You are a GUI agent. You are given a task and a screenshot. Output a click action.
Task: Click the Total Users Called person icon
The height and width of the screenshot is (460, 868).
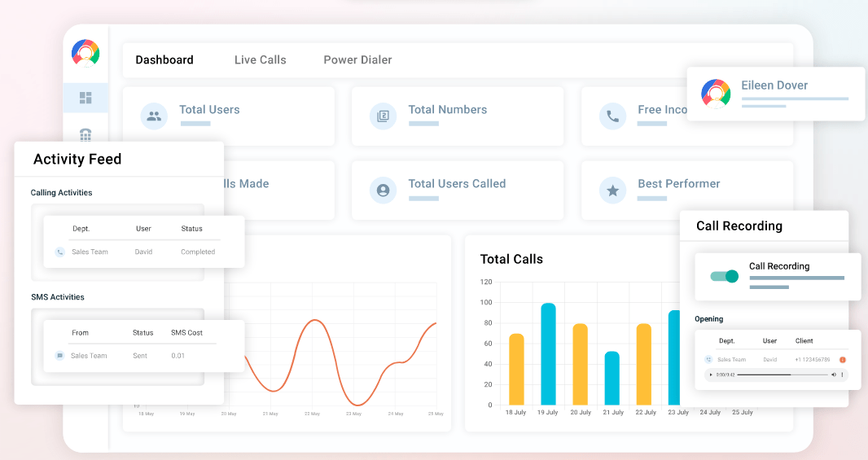click(x=383, y=191)
